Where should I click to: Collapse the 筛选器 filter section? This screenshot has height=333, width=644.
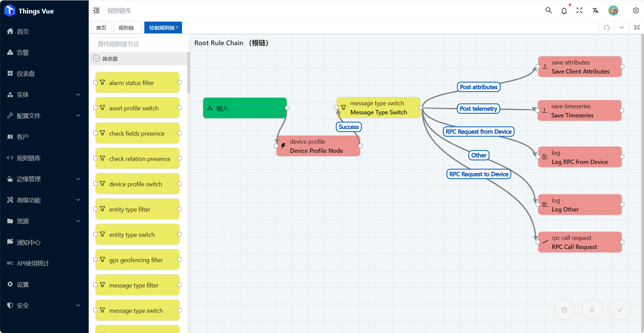(96, 58)
